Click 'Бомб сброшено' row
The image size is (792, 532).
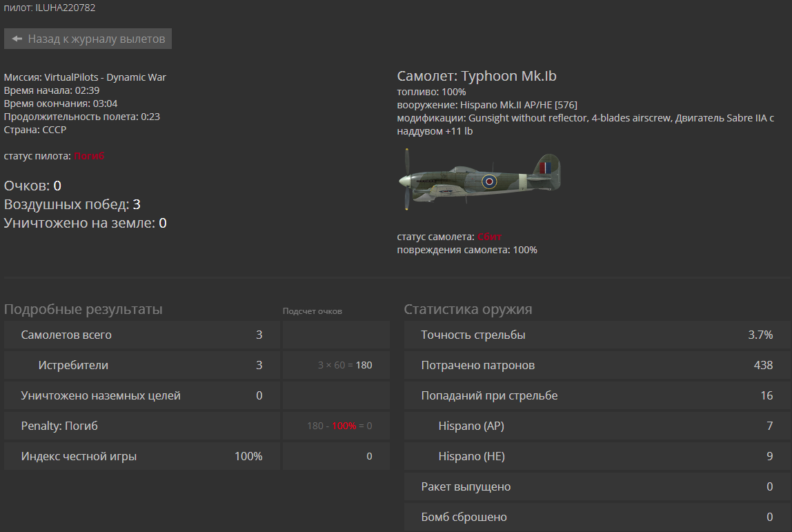click(597, 517)
